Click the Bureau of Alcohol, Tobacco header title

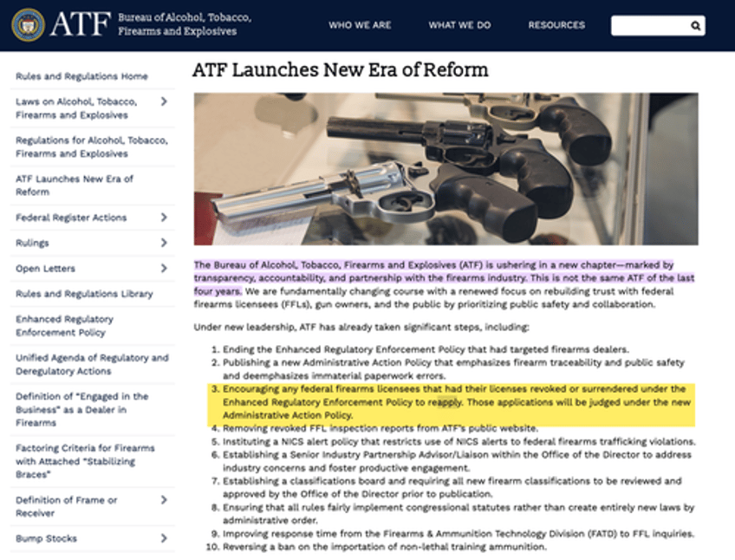185,24
